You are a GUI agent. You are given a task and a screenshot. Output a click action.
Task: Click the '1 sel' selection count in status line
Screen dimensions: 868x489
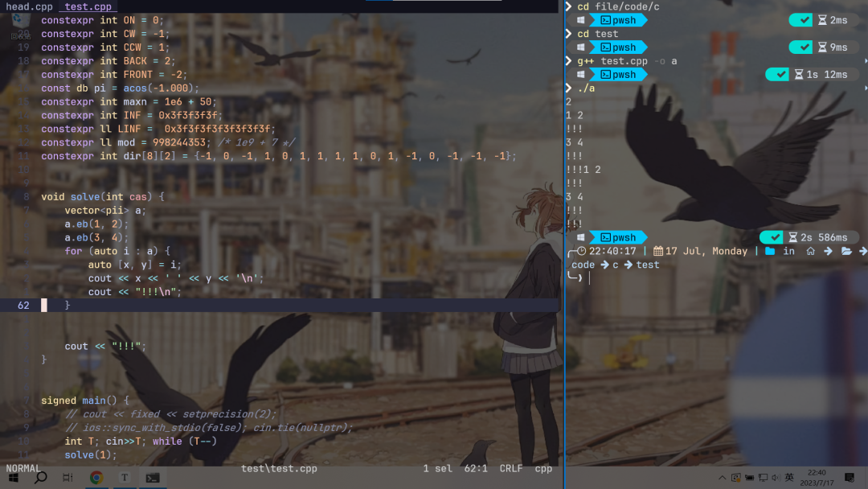coord(437,469)
